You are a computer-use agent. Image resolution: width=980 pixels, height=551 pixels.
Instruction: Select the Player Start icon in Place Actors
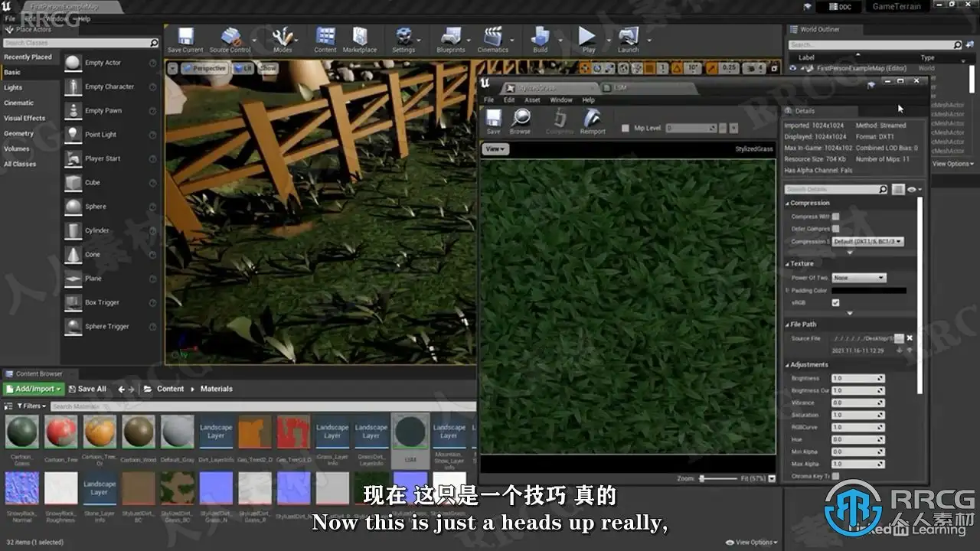coord(73,158)
